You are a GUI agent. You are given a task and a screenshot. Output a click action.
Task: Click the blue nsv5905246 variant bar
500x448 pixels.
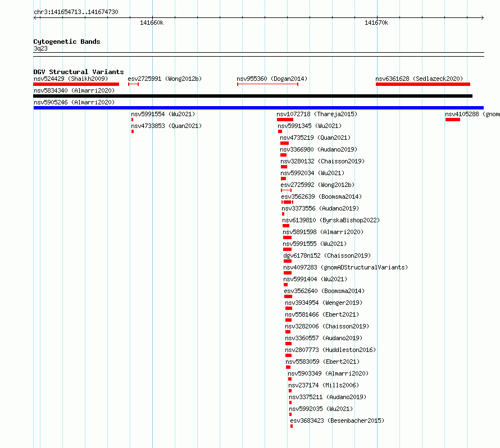[258, 108]
